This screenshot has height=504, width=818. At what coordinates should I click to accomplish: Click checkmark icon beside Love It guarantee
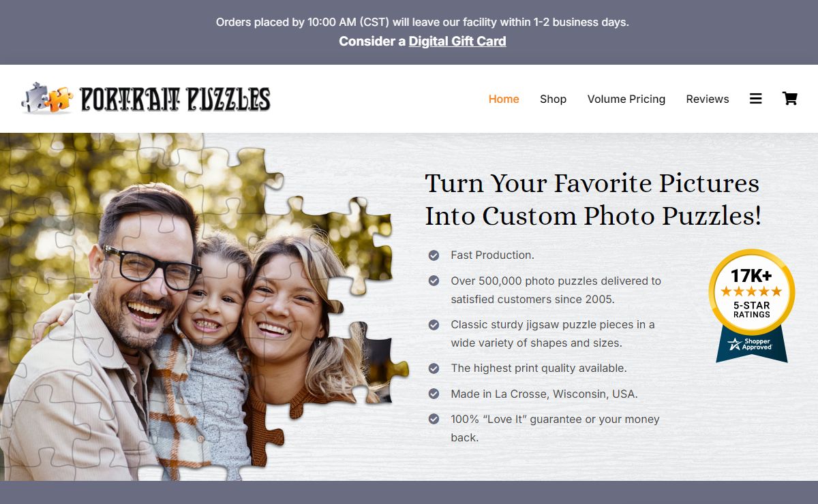tap(434, 419)
